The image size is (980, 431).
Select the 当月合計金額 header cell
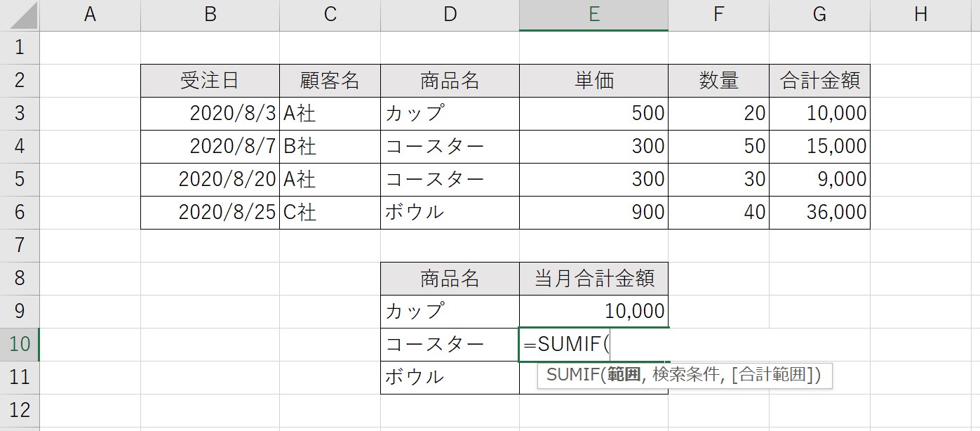tap(593, 279)
